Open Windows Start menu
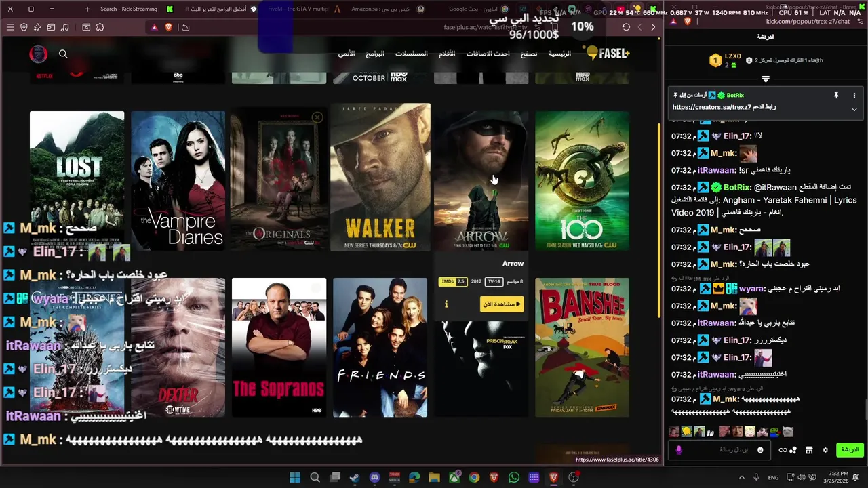The width and height of the screenshot is (868, 488). pyautogui.click(x=295, y=478)
